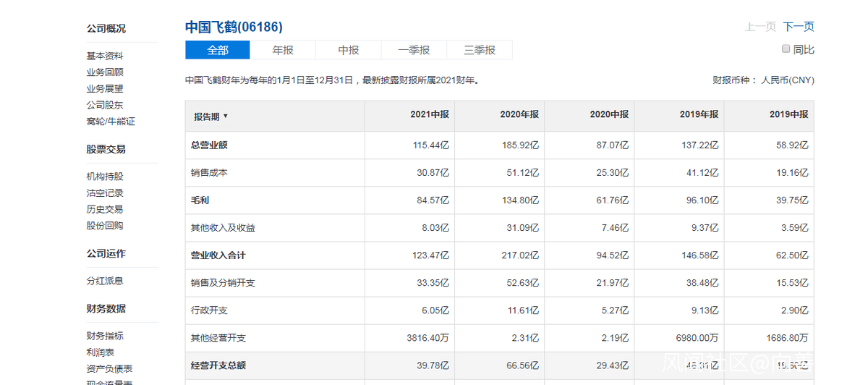This screenshot has width=868, height=385.
Task: Open 分红派息 sidebar link
Action: pyautogui.click(x=105, y=281)
